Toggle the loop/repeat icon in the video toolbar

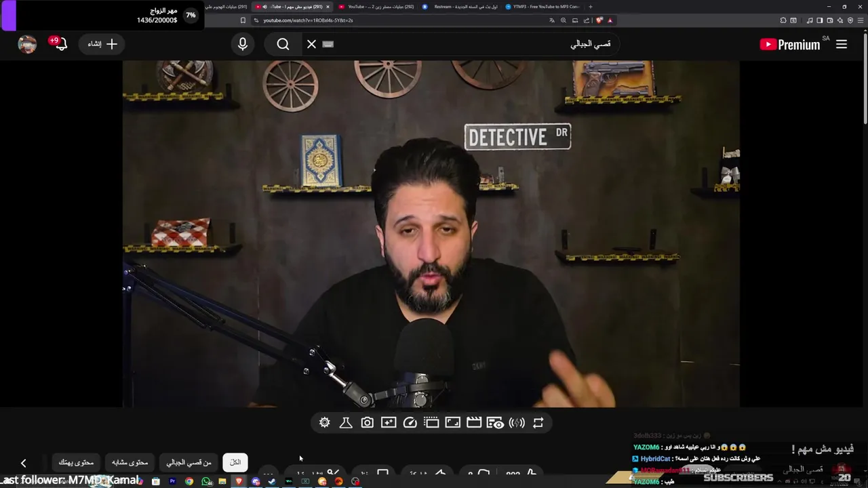click(x=538, y=422)
